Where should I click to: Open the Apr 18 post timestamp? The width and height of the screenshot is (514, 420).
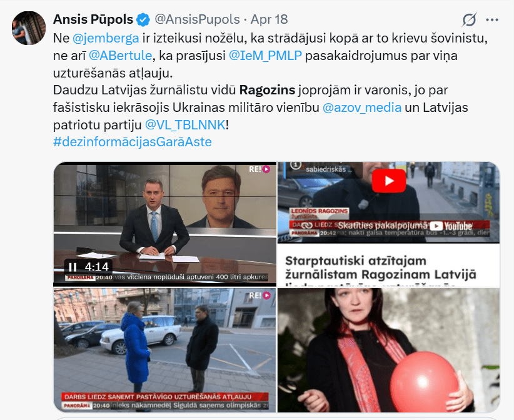click(x=269, y=19)
